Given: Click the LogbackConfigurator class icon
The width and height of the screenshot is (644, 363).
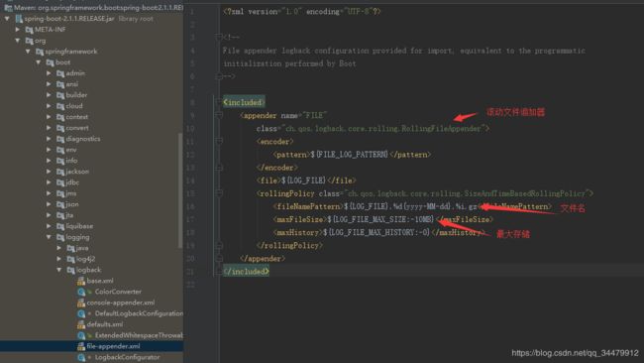Looking at the screenshot, I should point(81,357).
